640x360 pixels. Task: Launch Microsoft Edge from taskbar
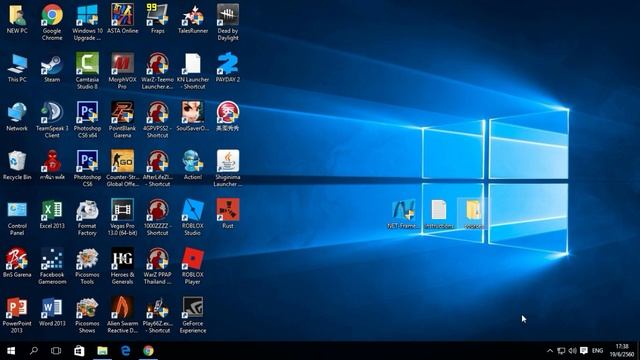tap(125, 351)
